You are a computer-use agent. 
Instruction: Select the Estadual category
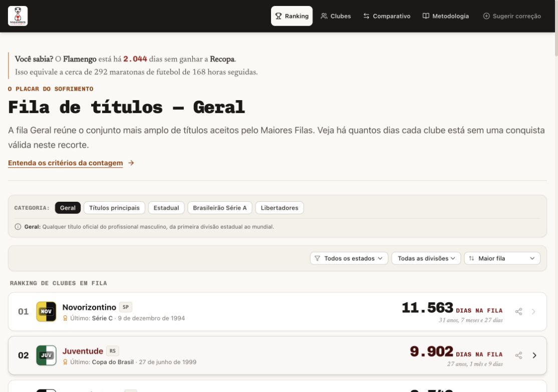(x=166, y=208)
